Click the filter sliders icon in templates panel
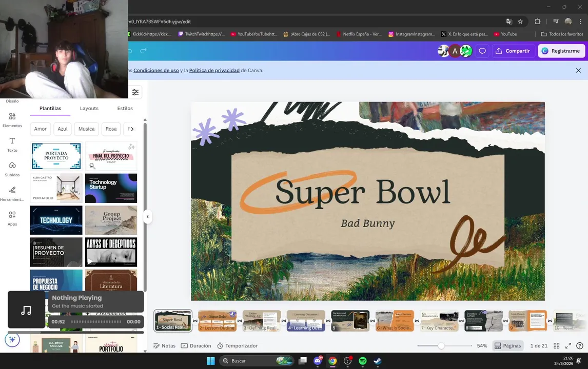 [135, 92]
